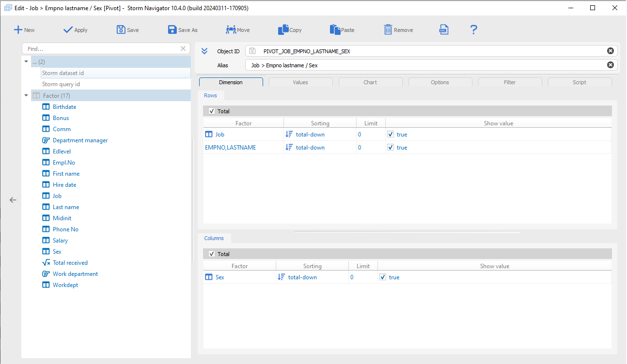
Task: Select the Edlevel factor
Action: click(x=62, y=152)
